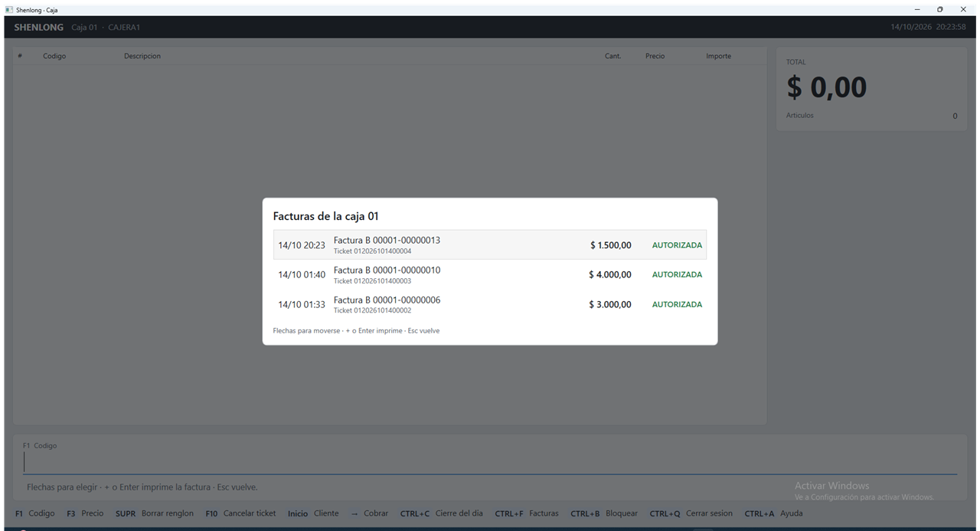Click the CTRL+Q Cerrar sesion shortcut
Screen dimensions: 980x531
(691, 513)
